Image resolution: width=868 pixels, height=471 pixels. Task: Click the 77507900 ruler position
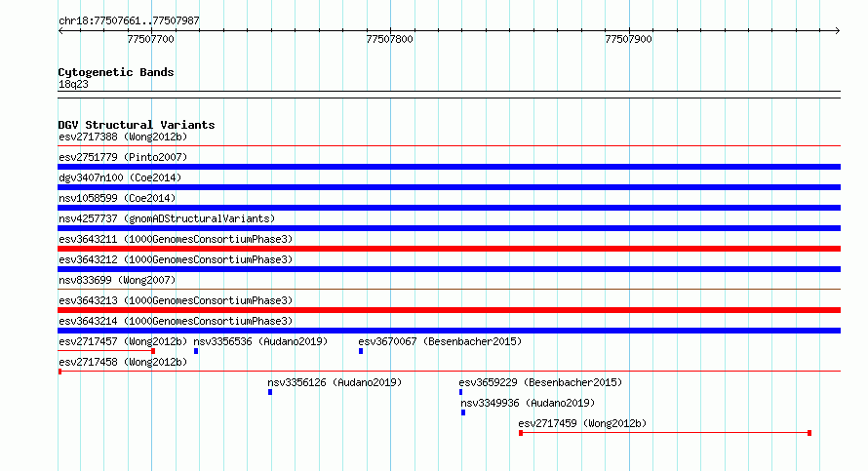628,39
